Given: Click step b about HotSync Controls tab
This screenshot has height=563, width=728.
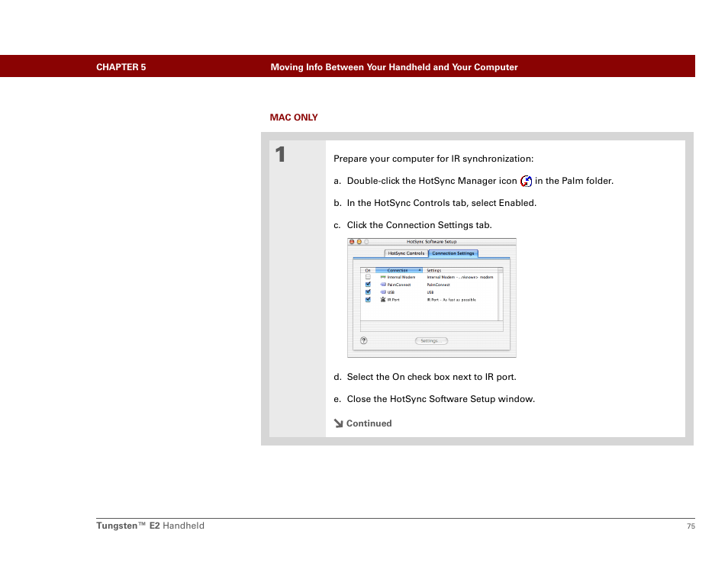Looking at the screenshot, I should point(435,203).
